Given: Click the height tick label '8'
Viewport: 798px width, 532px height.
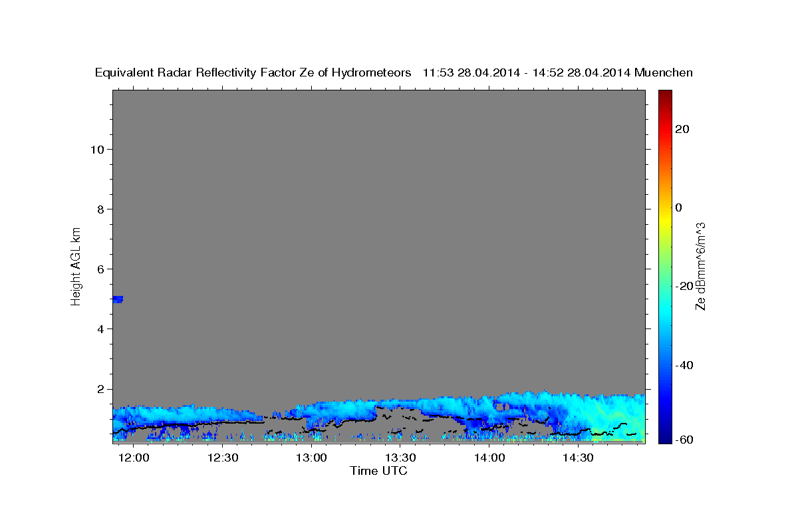Looking at the screenshot, I should pyautogui.click(x=100, y=209).
